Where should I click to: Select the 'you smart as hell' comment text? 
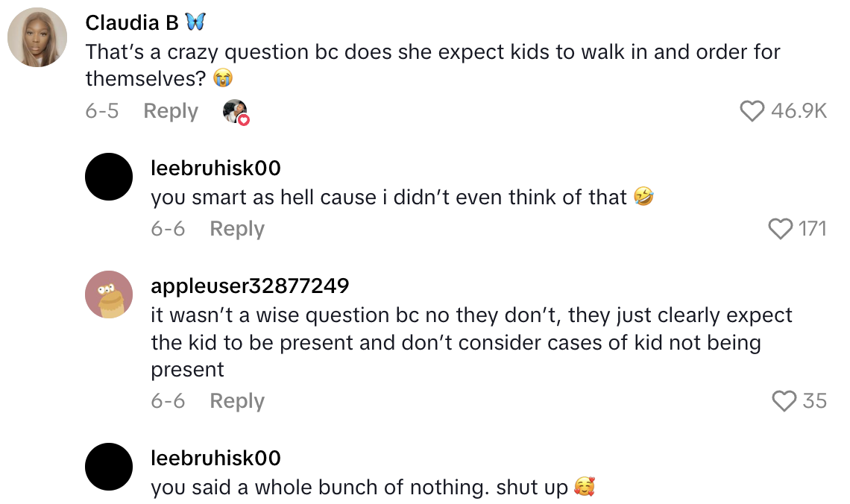pos(388,198)
